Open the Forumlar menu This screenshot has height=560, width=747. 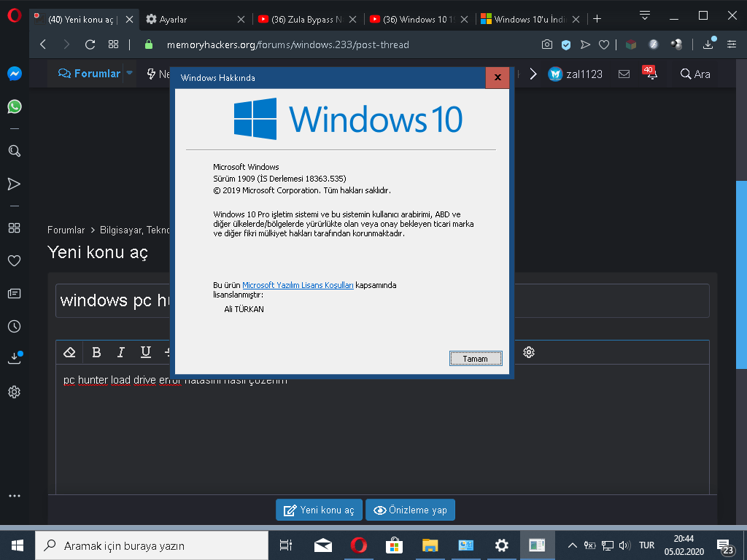point(89,74)
